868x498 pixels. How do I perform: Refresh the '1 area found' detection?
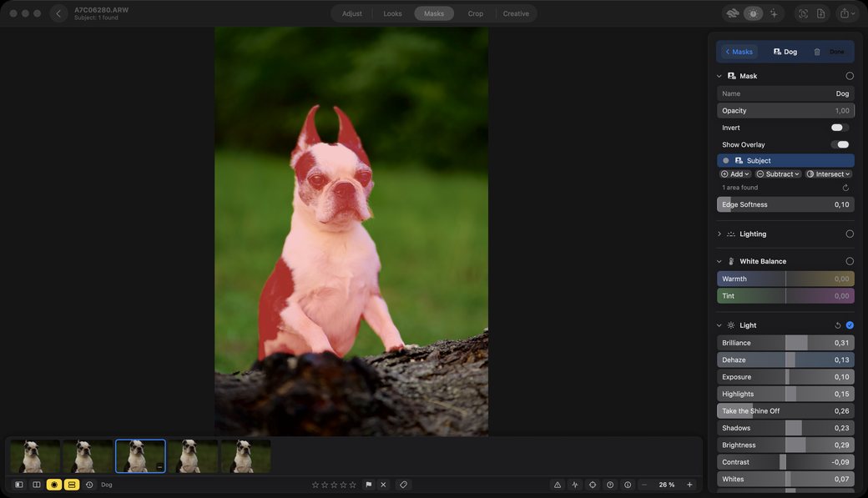tap(845, 188)
